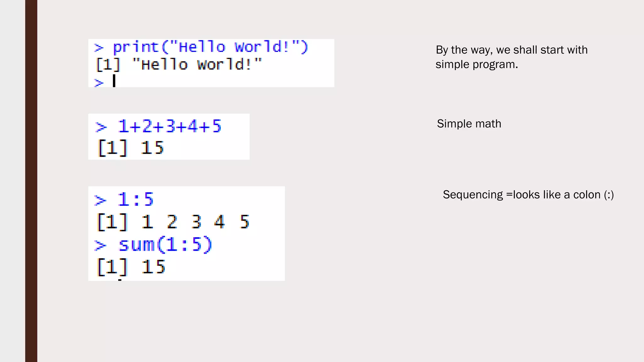Click the 'Sequencing =looks like a colon (:)' caption
644x362 pixels.
[528, 195]
